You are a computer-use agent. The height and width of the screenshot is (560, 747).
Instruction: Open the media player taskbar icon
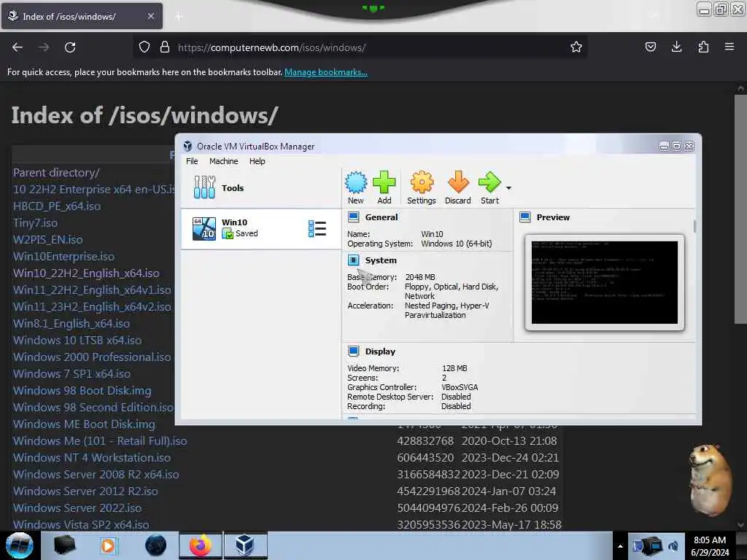point(109,545)
